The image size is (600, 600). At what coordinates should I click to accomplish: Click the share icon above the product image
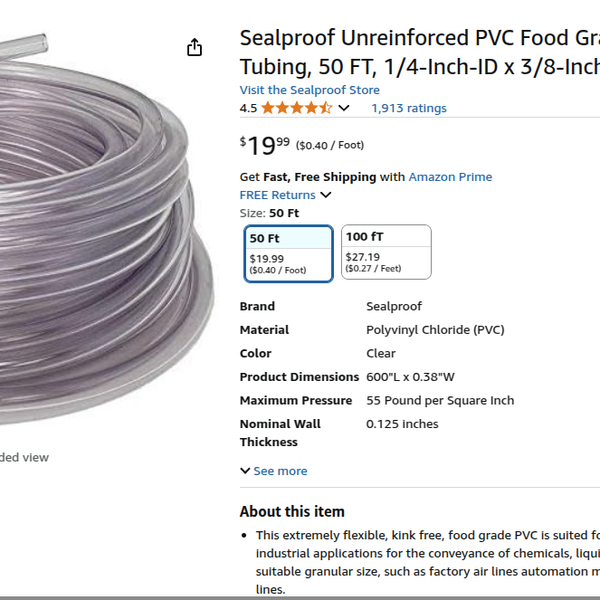pyautogui.click(x=194, y=48)
